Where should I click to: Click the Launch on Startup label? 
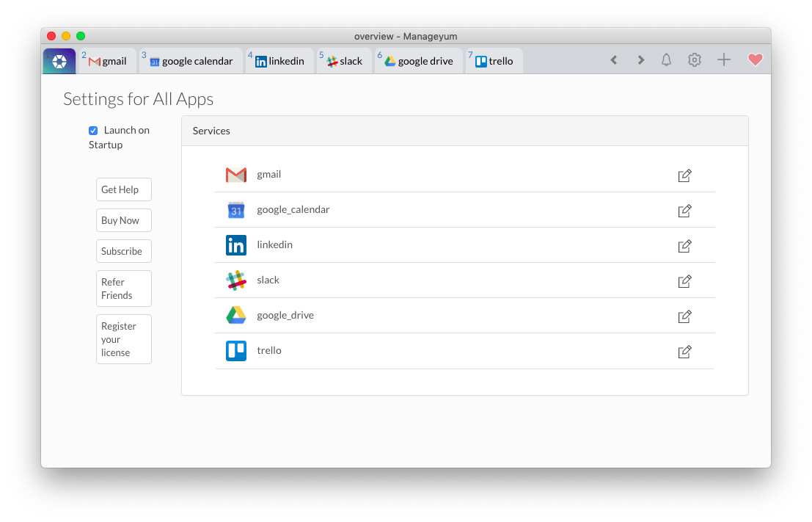(x=119, y=137)
